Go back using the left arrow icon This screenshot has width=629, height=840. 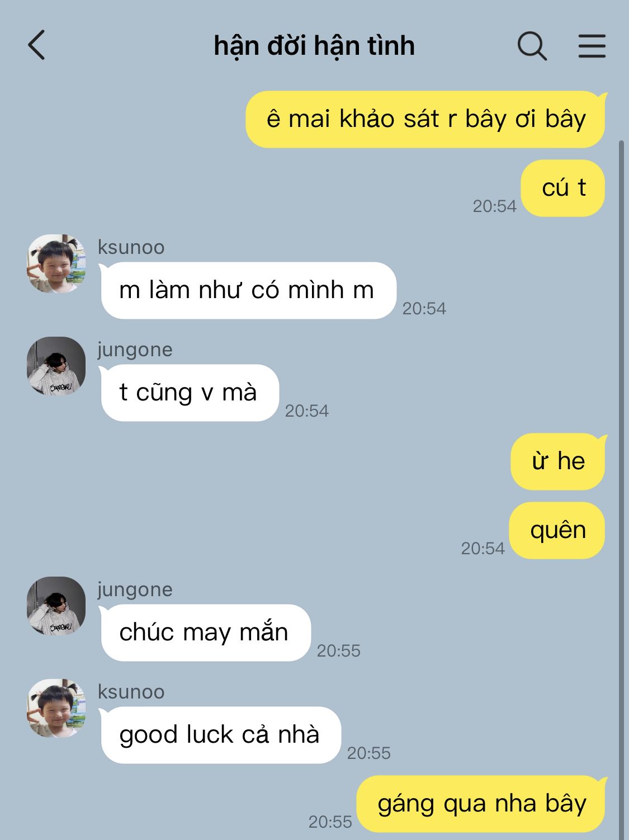point(36,45)
